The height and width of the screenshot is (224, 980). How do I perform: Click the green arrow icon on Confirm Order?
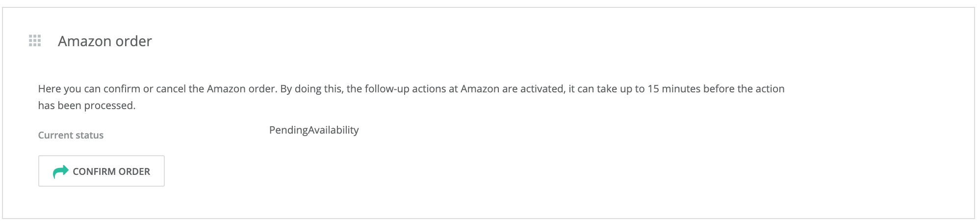click(61, 171)
